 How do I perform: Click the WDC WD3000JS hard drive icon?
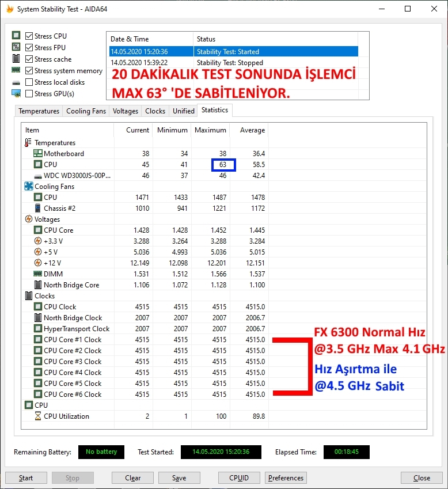pyautogui.click(x=38, y=176)
